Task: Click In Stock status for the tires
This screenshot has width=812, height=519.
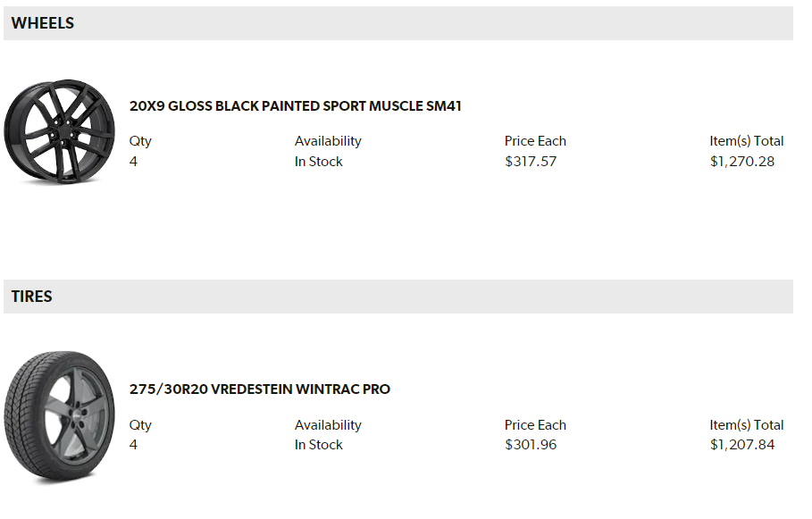Action: (x=319, y=445)
